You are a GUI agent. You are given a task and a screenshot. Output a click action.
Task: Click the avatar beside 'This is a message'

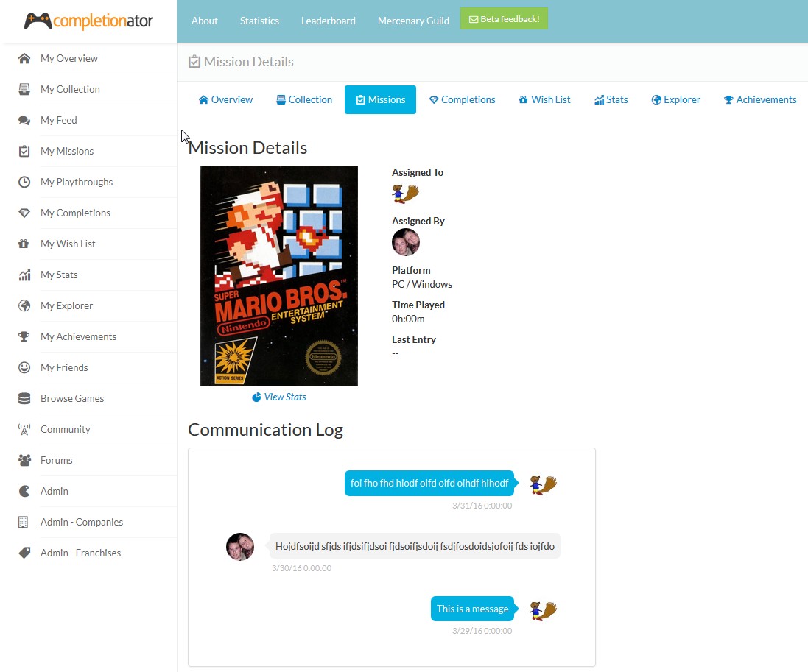[x=543, y=611]
